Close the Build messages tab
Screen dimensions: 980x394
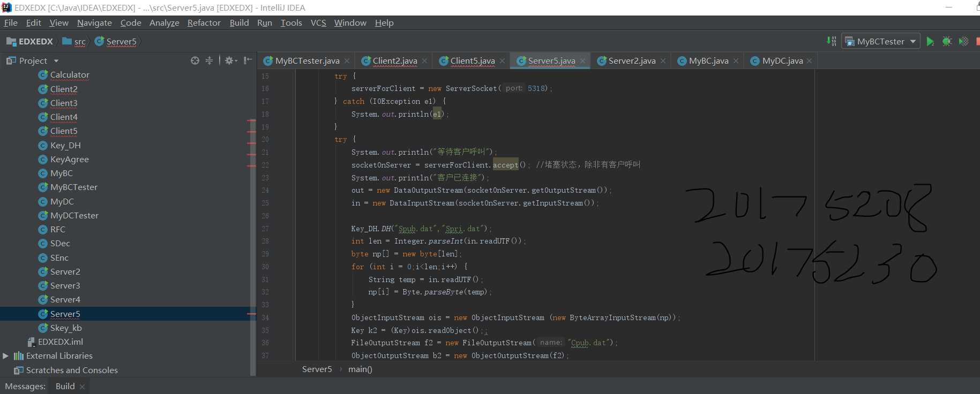click(82, 387)
